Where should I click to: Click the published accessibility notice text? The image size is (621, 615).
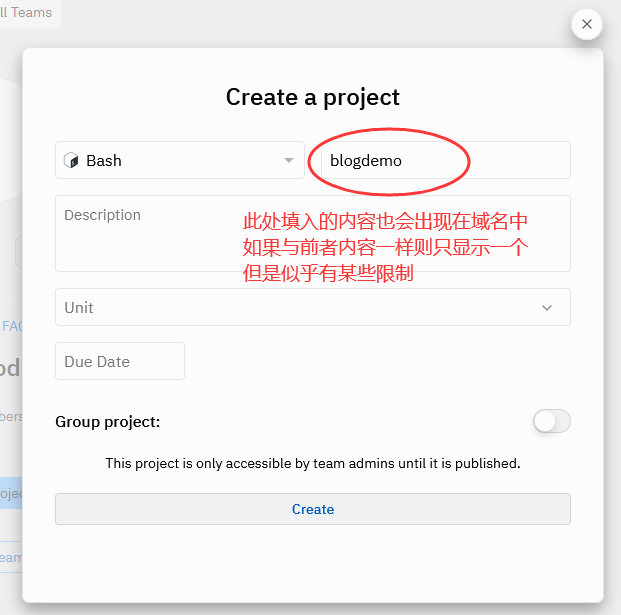tap(312, 463)
